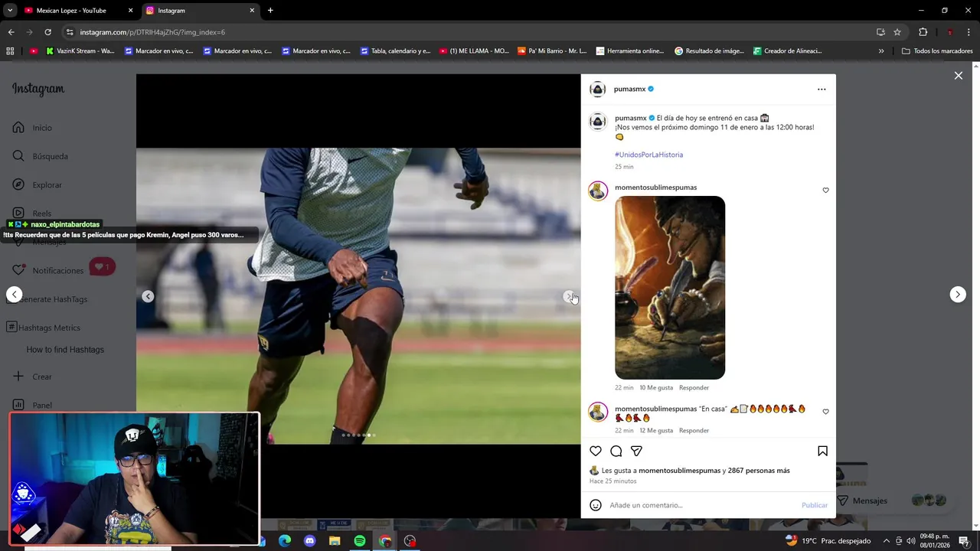Go to the next post with right arrow

click(x=958, y=295)
